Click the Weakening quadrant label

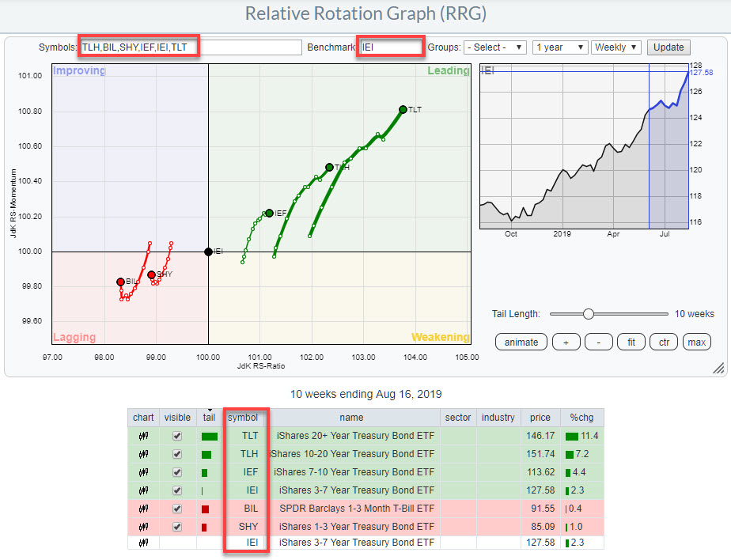(440, 337)
